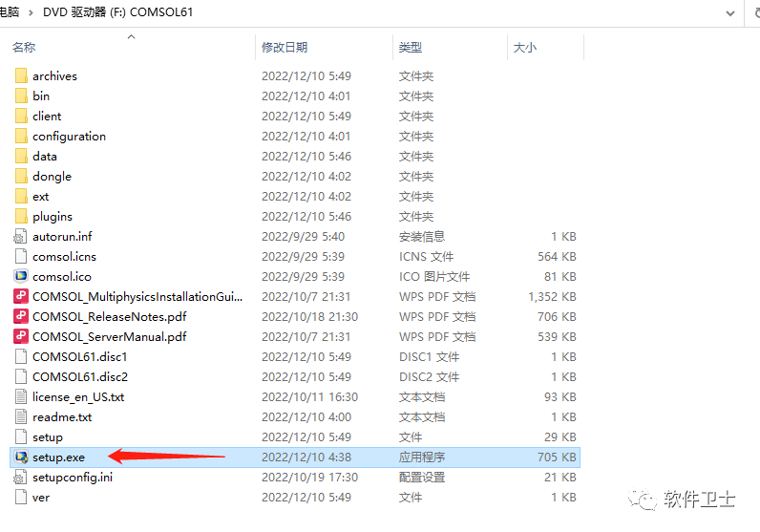Viewport: 760px width, 532px height.
Task: Click the data folder icon
Action: [x=21, y=156]
